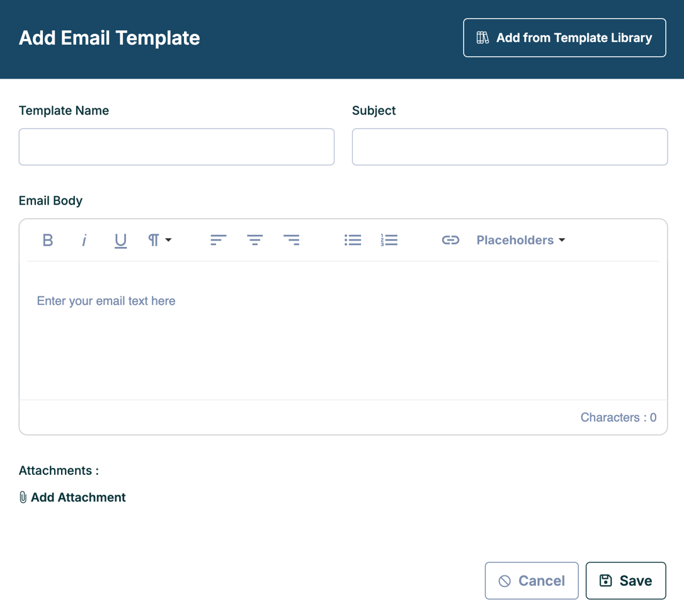Click the Add Email Template heading
Image resolution: width=684 pixels, height=616 pixels.
coord(110,38)
